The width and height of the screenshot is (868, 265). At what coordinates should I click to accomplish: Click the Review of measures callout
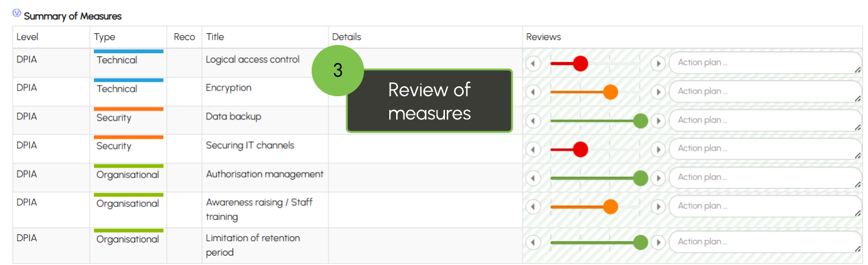pos(429,101)
